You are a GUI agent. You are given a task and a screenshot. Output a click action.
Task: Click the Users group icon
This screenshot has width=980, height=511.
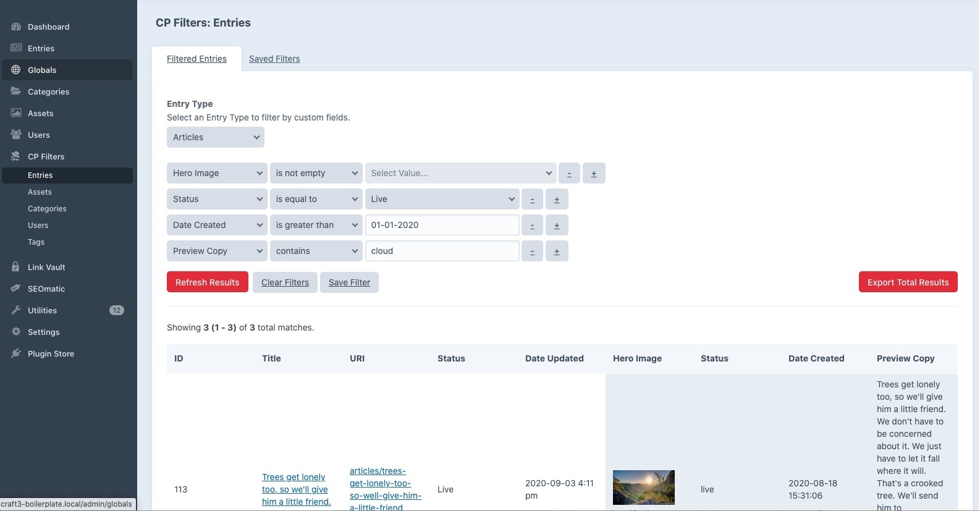(16, 135)
